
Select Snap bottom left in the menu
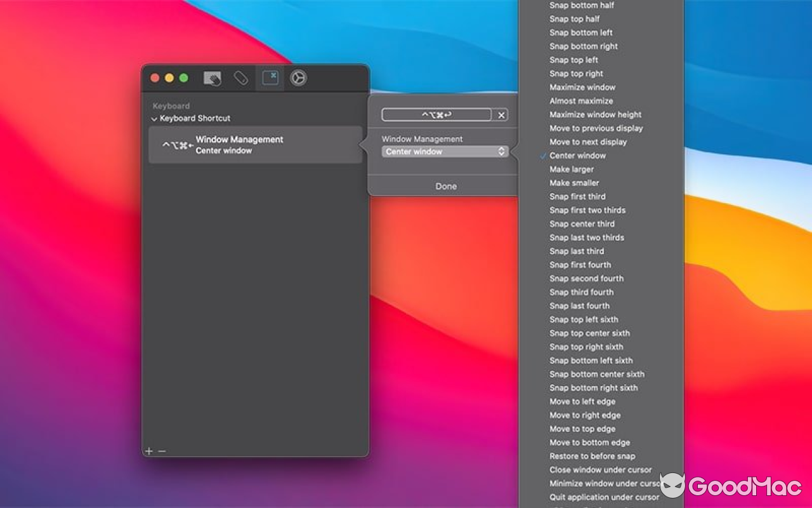(x=580, y=32)
